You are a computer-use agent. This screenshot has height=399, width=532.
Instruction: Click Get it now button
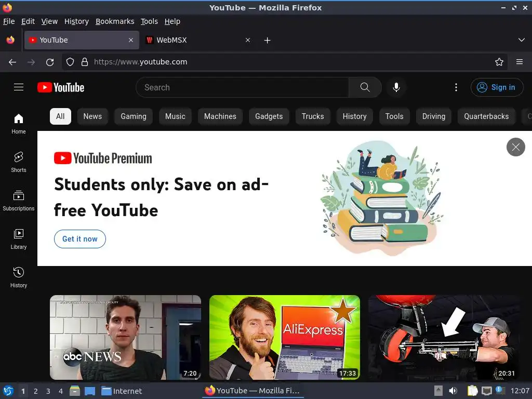(80, 239)
